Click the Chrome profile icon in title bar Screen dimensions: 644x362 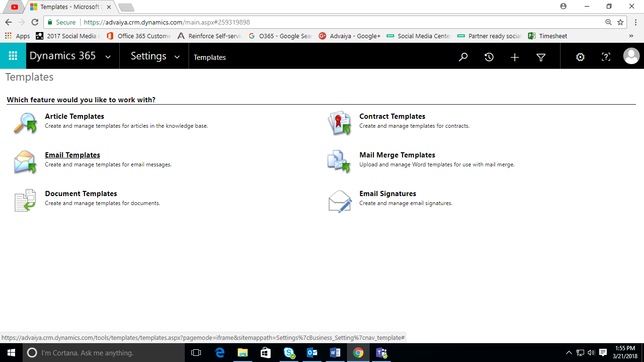click(x=563, y=6)
